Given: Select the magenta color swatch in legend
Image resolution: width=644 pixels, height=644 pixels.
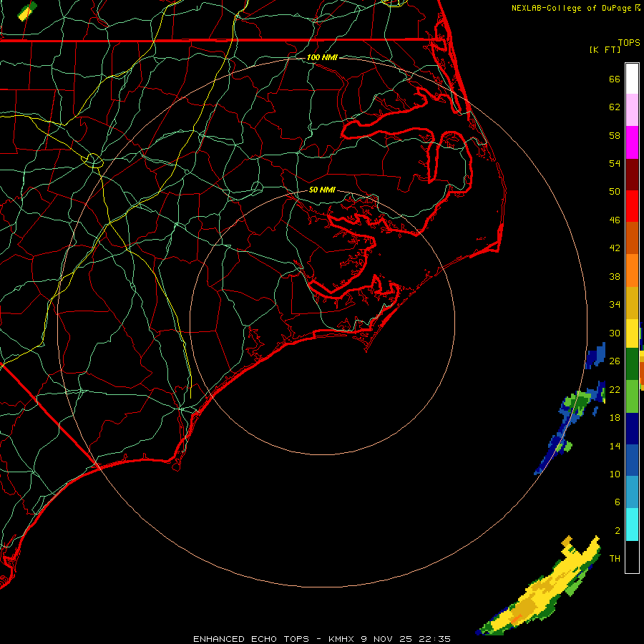Looking at the screenshot, I should pos(632,142).
